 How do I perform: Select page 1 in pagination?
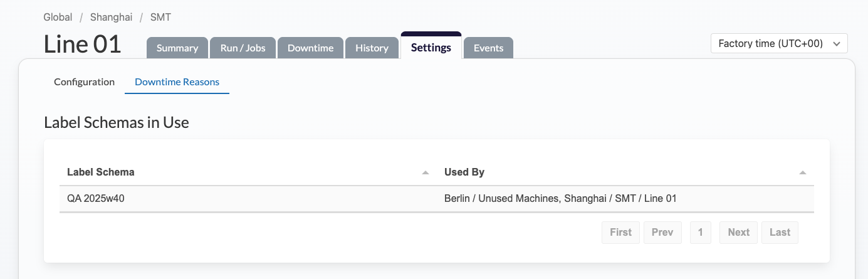point(700,233)
